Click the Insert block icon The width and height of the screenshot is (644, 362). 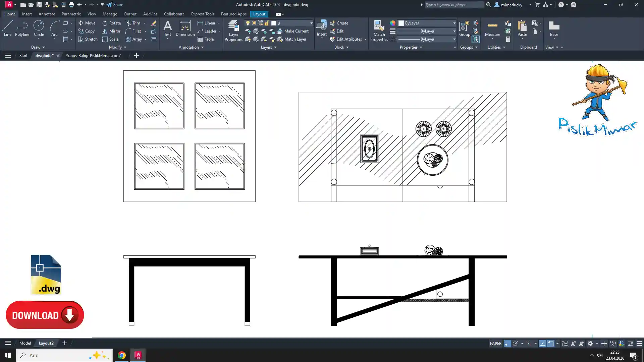[x=321, y=27]
